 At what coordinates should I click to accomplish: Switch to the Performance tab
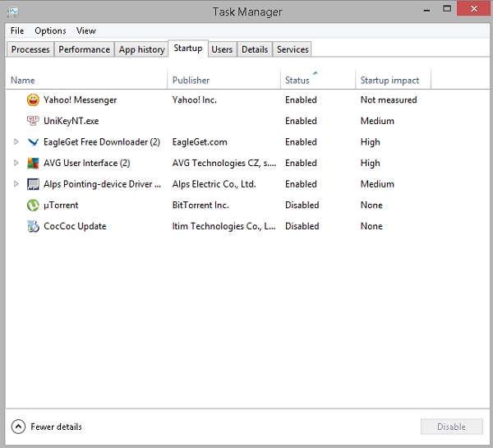pyautogui.click(x=84, y=49)
